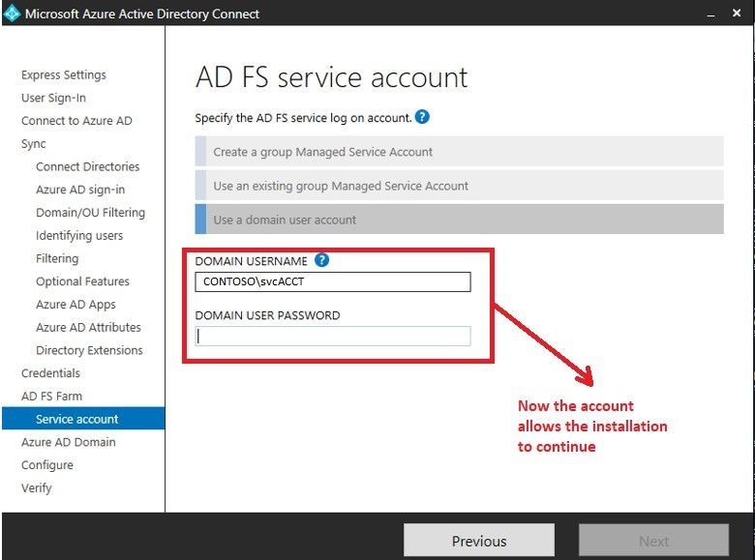755x560 pixels.
Task: Select the highlighted Service account step
Action: pyautogui.click(x=83, y=419)
